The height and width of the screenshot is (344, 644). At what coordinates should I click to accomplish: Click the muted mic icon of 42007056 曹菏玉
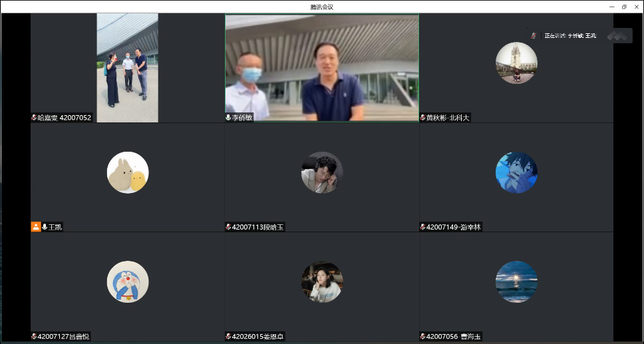tap(422, 337)
